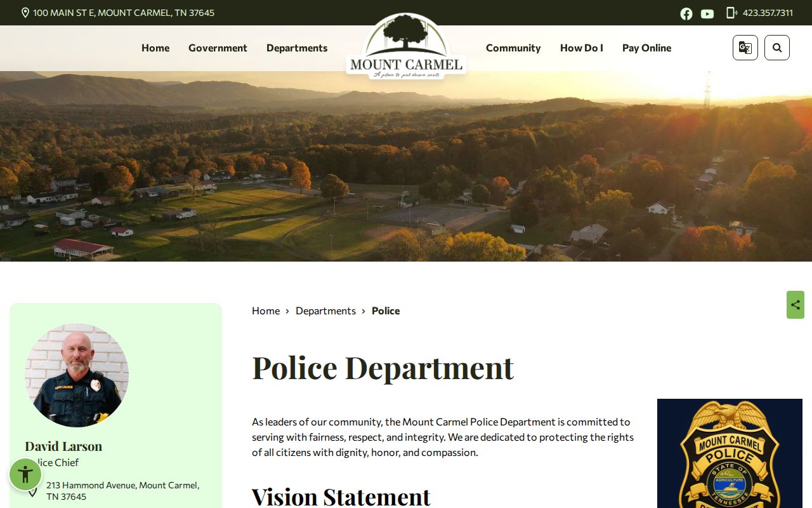This screenshot has height=508, width=812.
Task: Click the Police breadcrumb item
Action: [386, 311]
